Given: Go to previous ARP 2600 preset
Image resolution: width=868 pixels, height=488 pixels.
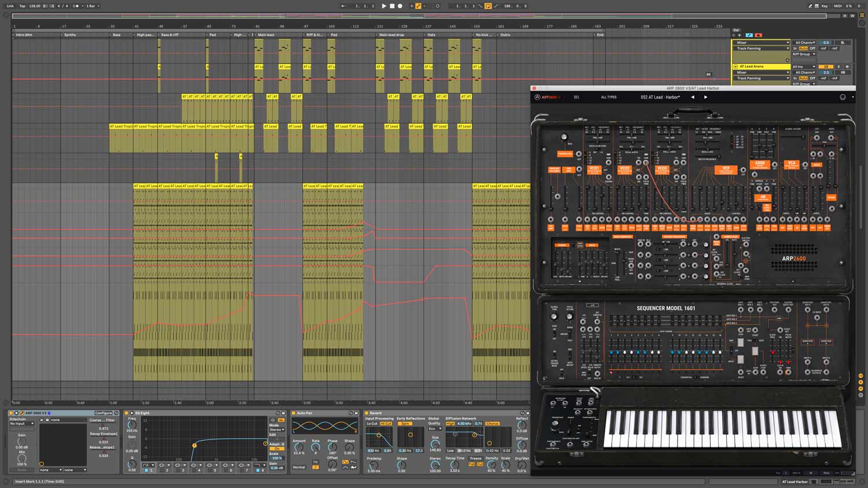Looking at the screenshot, I should coord(693,97).
